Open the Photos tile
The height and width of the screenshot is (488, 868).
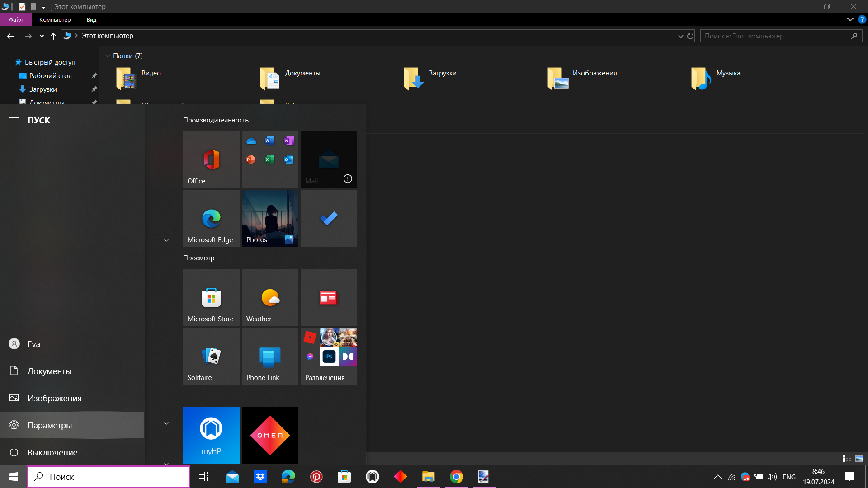pos(270,218)
